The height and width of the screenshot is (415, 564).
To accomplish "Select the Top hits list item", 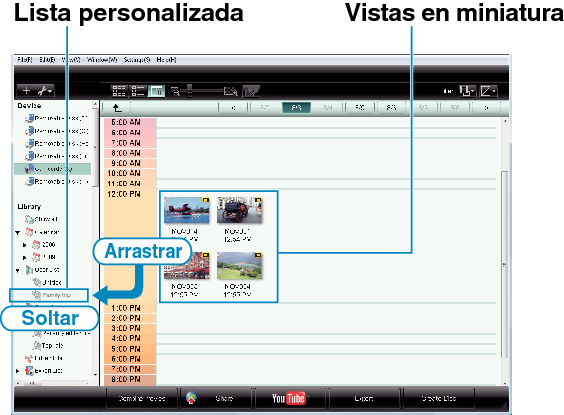I will 48,346.
